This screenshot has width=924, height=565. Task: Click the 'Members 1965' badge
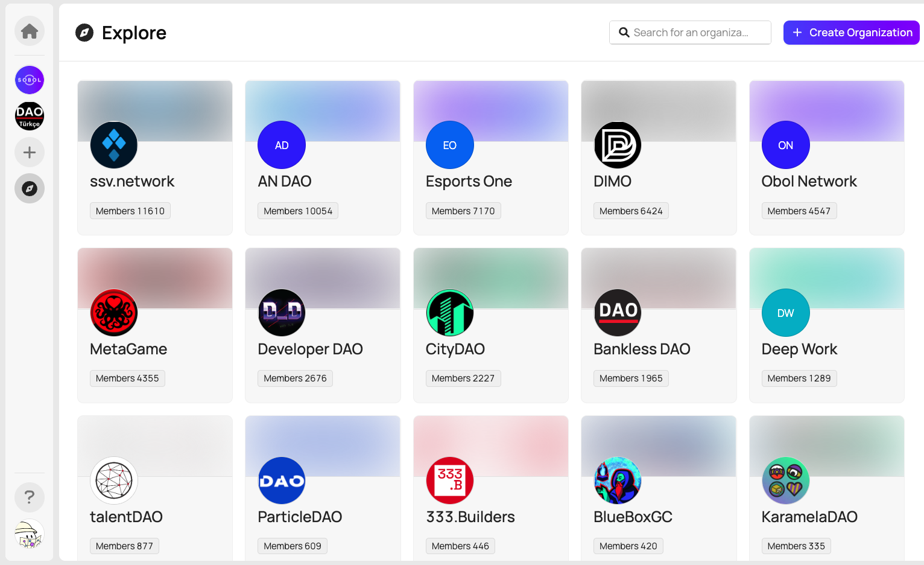[x=631, y=378]
